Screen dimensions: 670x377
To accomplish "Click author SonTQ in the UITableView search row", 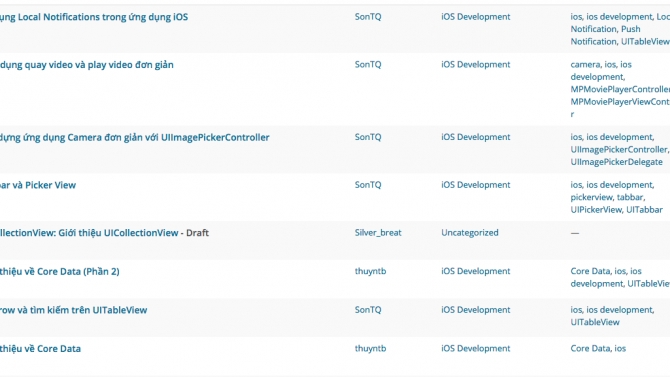I will (x=368, y=310).
